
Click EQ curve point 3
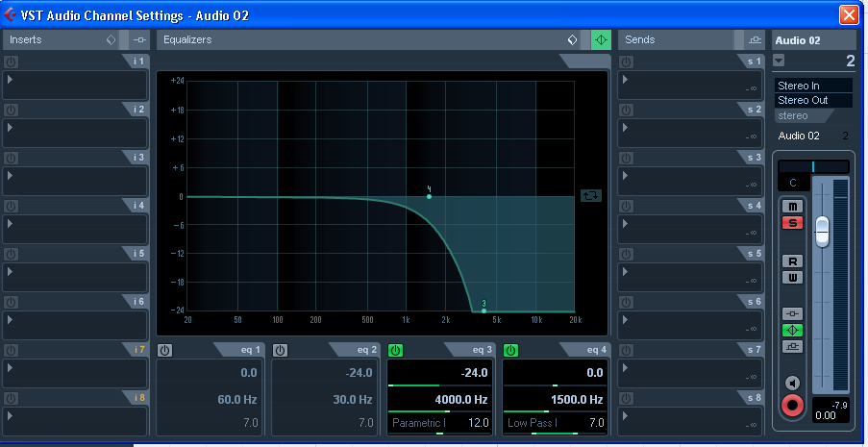pyautogui.click(x=484, y=310)
